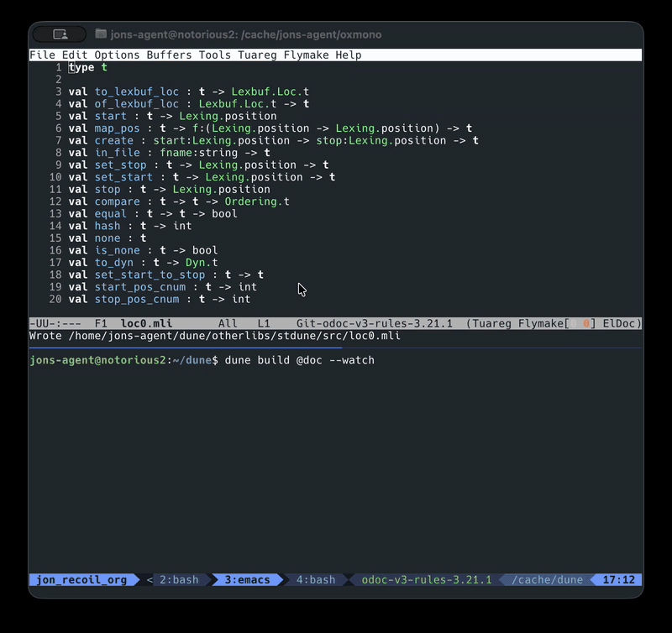Open the Help menu
The width and height of the screenshot is (672, 633).
click(x=349, y=55)
